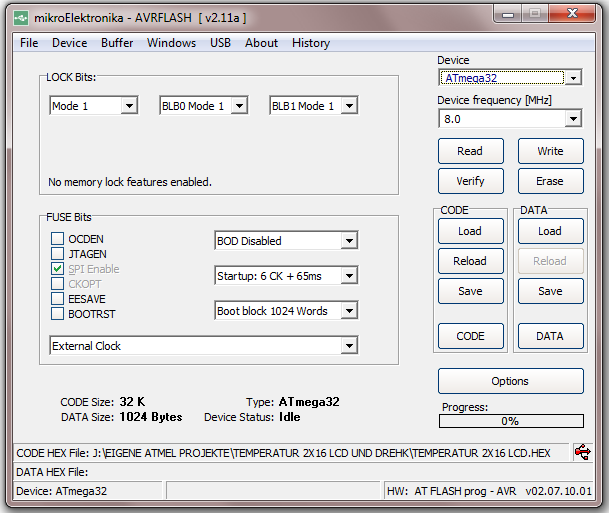Click Save in the DATA group
The image size is (609, 513).
pos(551,291)
